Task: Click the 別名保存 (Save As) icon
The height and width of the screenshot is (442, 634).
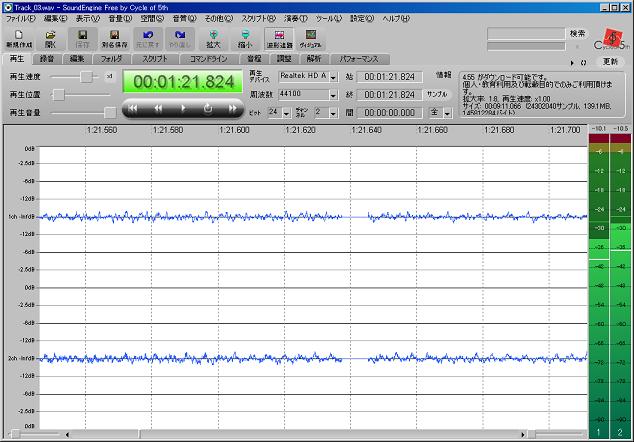Action: [x=115, y=38]
